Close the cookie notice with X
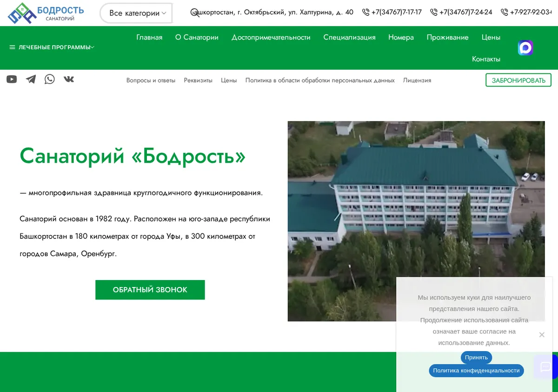This screenshot has width=558, height=392. tap(542, 334)
